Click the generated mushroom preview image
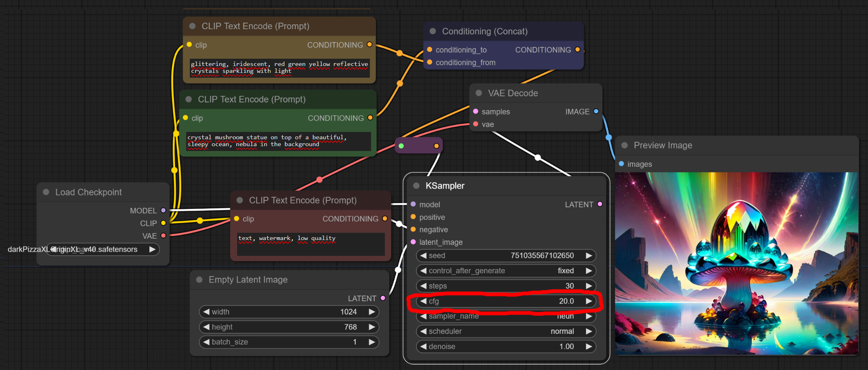868x370 pixels. point(736,263)
